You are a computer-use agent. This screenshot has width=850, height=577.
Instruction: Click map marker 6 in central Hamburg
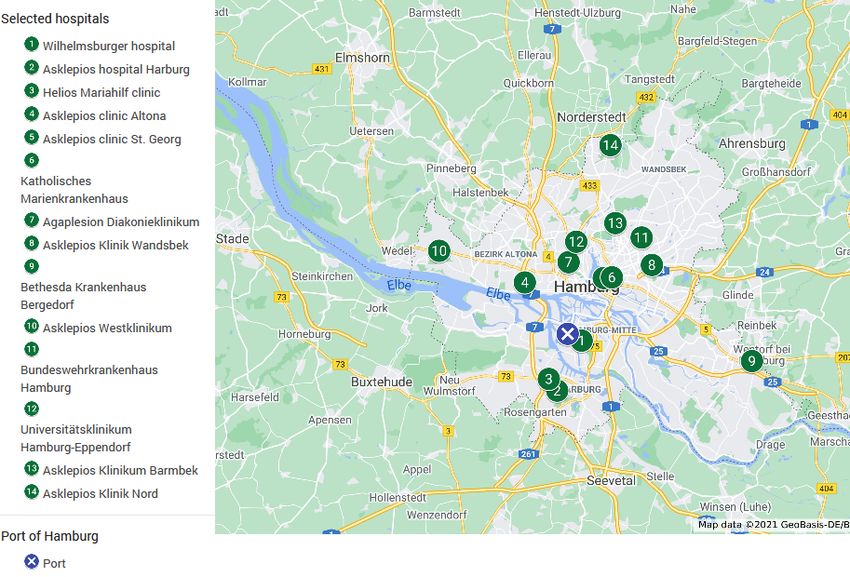point(611,277)
